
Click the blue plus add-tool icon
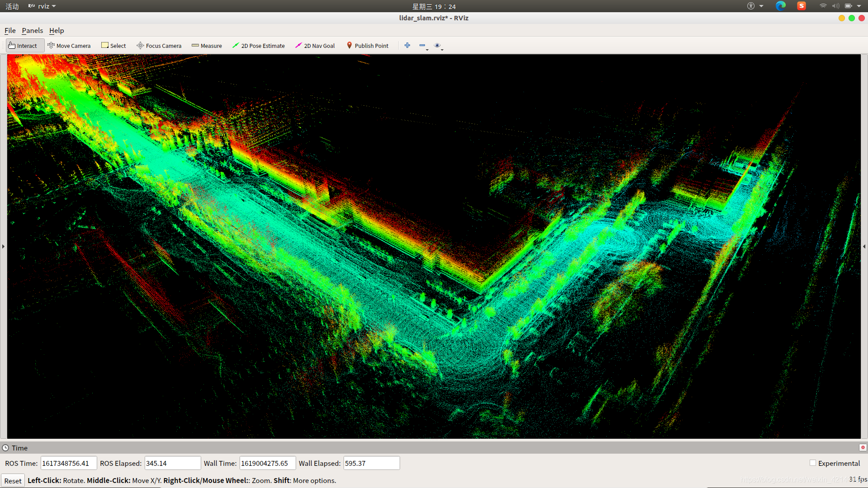pyautogui.click(x=407, y=45)
